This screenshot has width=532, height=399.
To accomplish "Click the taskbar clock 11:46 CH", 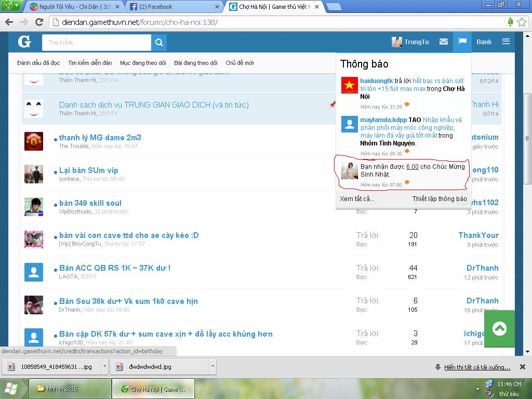I will pyautogui.click(x=509, y=384).
